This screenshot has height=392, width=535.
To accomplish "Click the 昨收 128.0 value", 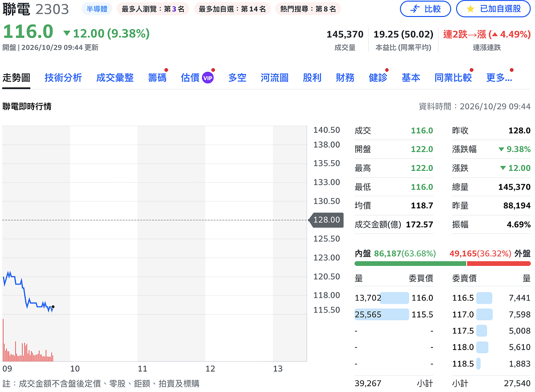I will coord(519,131).
